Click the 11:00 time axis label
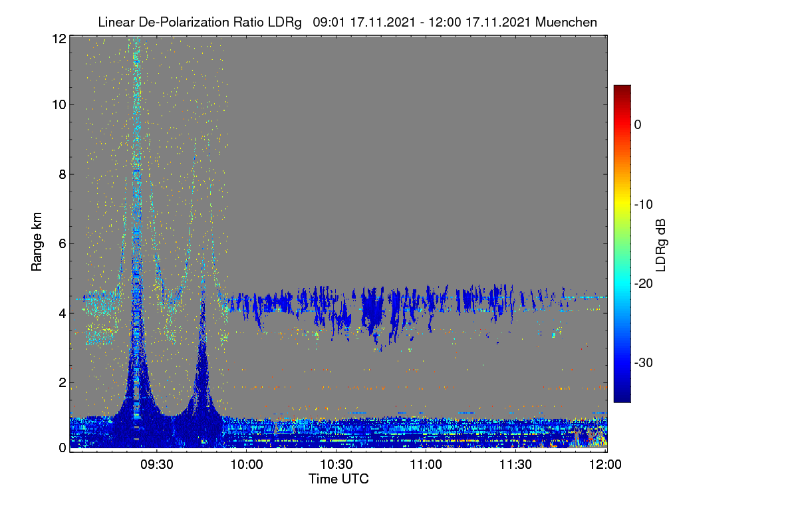 [x=426, y=464]
